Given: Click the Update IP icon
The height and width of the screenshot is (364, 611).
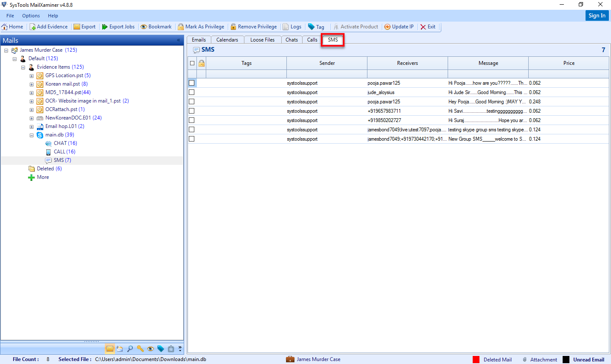Looking at the screenshot, I should 399,26.
